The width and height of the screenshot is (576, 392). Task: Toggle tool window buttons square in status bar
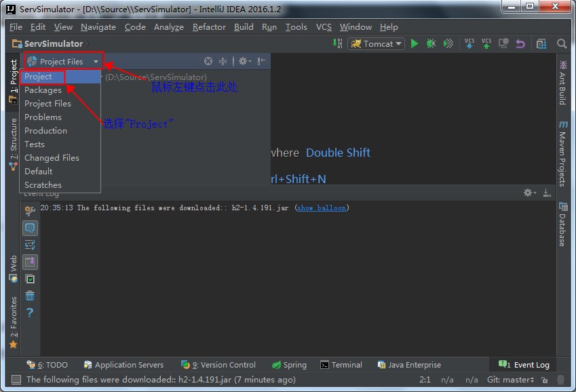click(16, 380)
